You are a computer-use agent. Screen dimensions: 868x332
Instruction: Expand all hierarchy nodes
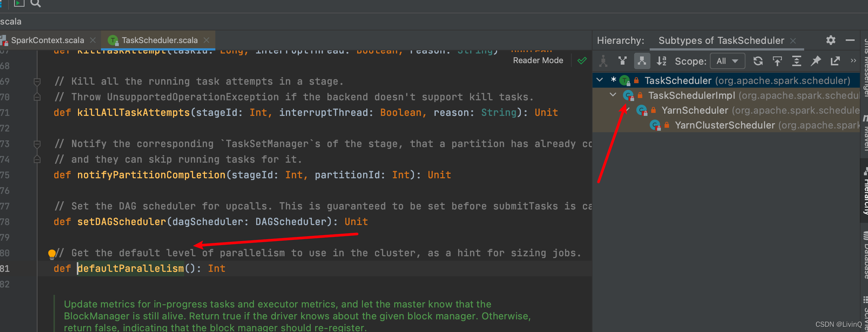point(796,61)
